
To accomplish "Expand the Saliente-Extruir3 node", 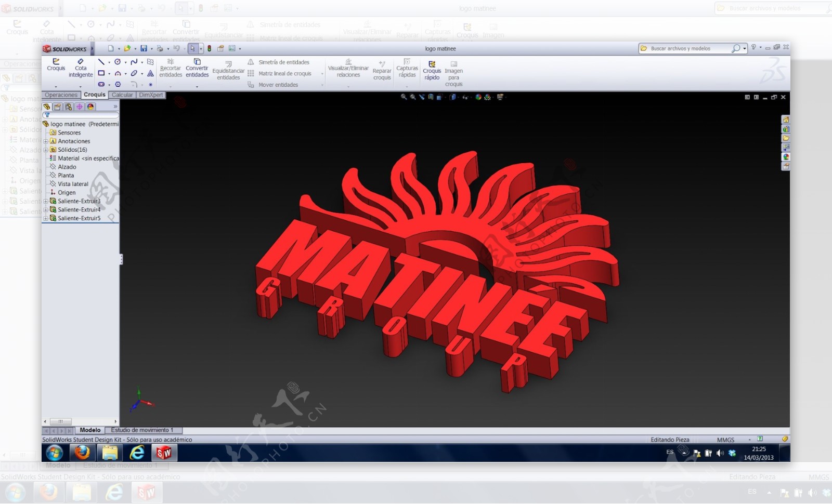I will coord(46,201).
